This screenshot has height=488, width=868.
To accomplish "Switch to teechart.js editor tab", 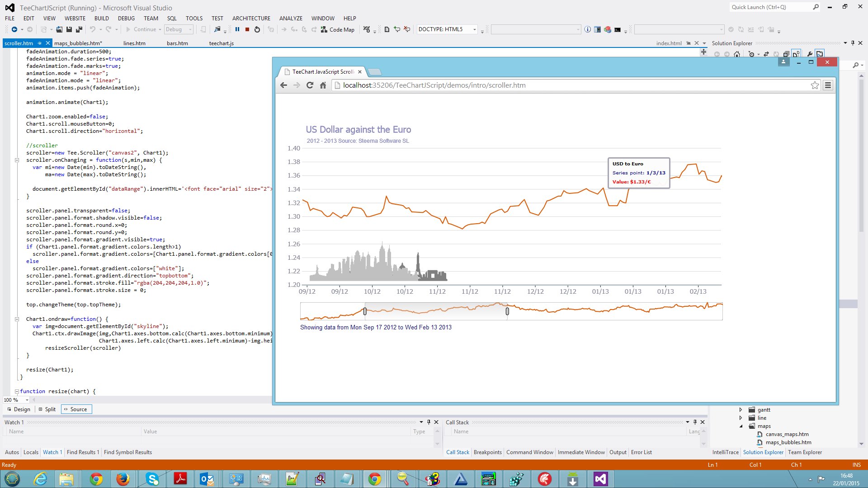I will [x=222, y=43].
